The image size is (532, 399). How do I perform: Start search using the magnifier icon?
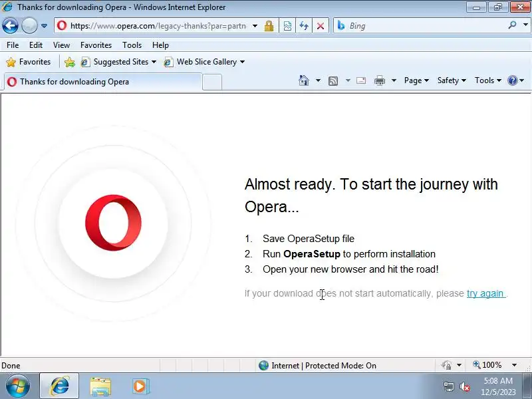512,25
